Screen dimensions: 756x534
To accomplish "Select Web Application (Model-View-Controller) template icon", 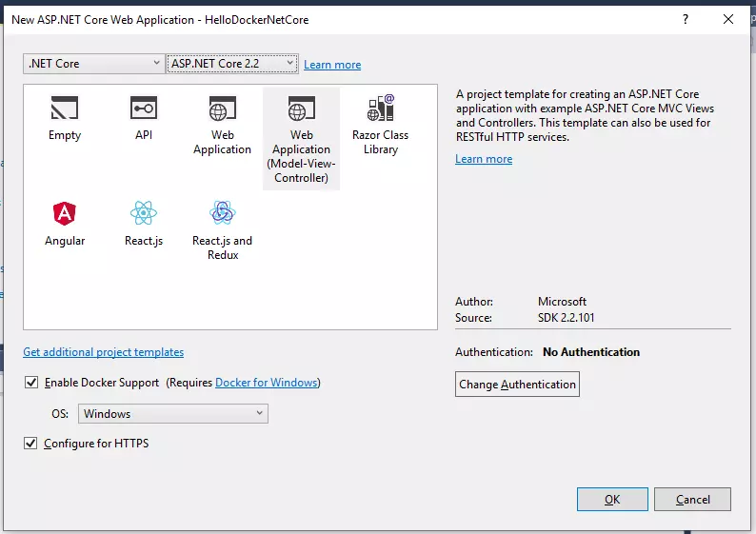I will 301,108.
